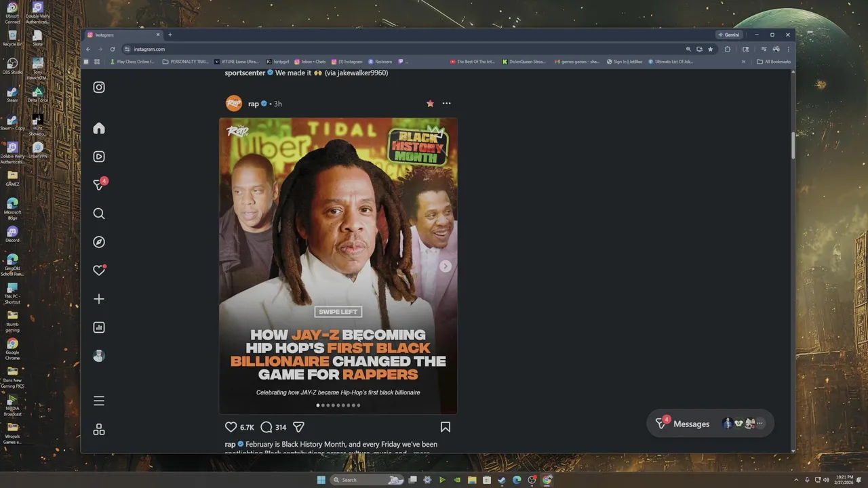The width and height of the screenshot is (868, 488).
Task: Open the More hamburger menu in sidebar
Action: pyautogui.click(x=99, y=401)
